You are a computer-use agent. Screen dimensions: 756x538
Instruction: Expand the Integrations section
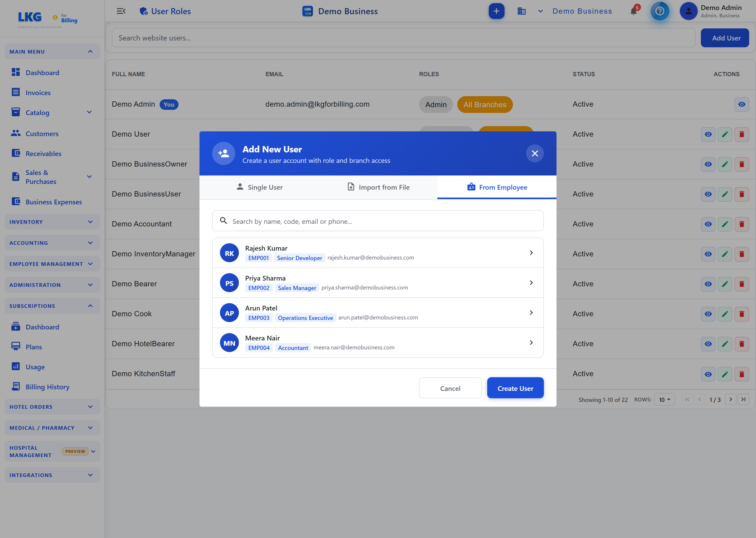click(x=52, y=475)
